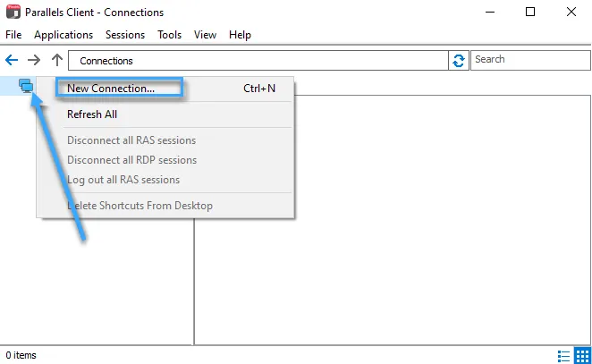Image resolution: width=592 pixels, height=364 pixels.
Task: Open the Applications menu
Action: [63, 35]
